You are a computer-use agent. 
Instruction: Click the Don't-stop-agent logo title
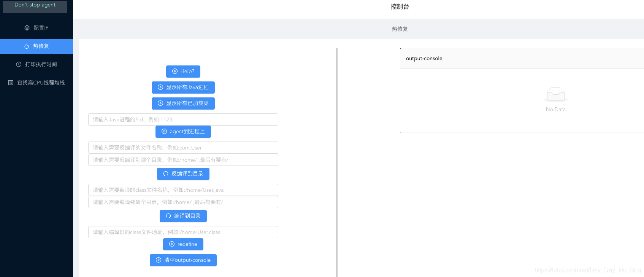[35, 5]
